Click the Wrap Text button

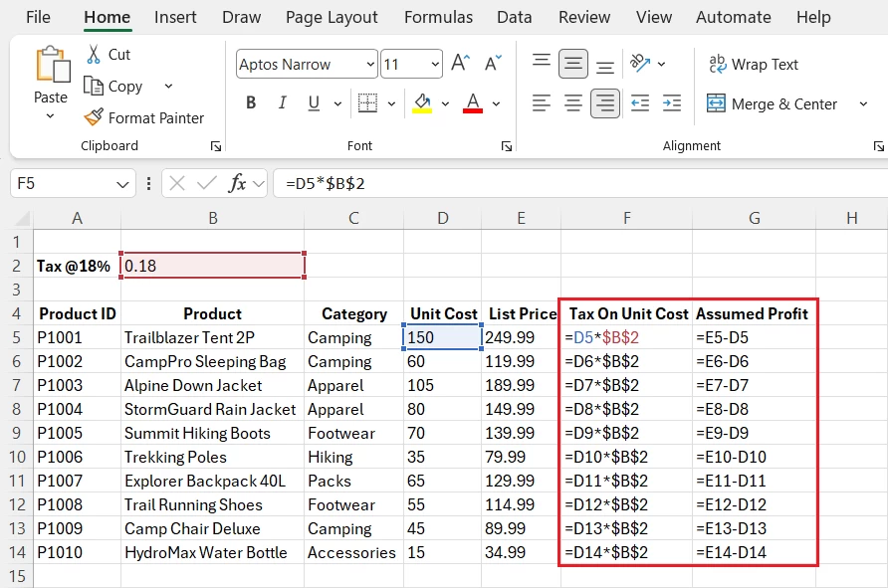coord(754,64)
